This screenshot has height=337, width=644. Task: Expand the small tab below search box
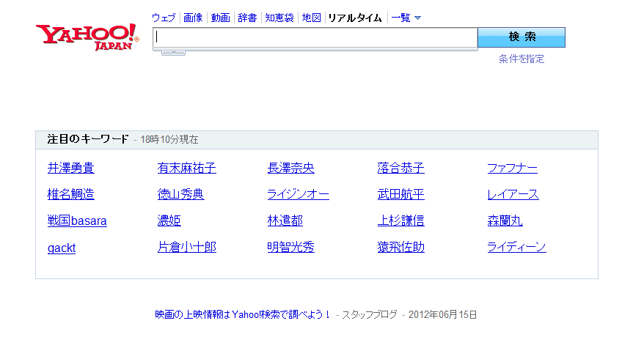[173, 53]
